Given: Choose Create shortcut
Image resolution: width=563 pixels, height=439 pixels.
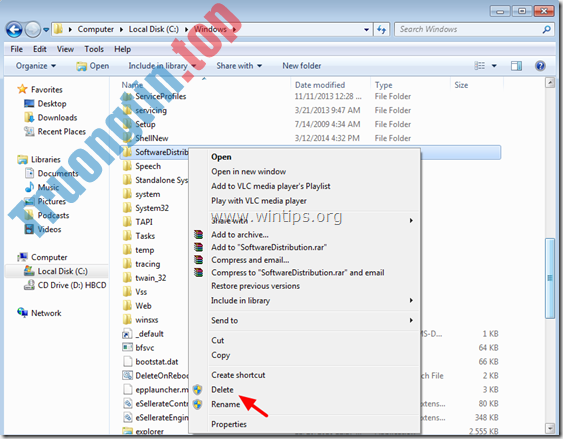Looking at the screenshot, I should (238, 375).
